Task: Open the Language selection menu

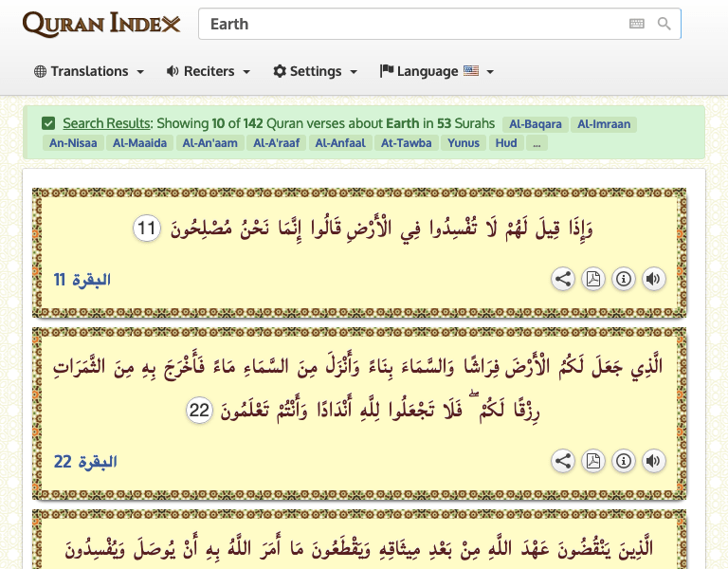Action: (x=437, y=71)
